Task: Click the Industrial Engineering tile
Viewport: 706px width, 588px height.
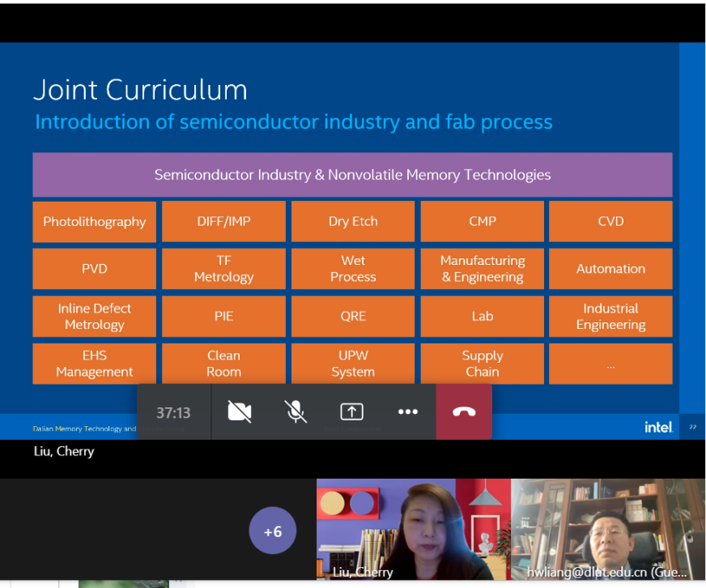Action: click(610, 317)
